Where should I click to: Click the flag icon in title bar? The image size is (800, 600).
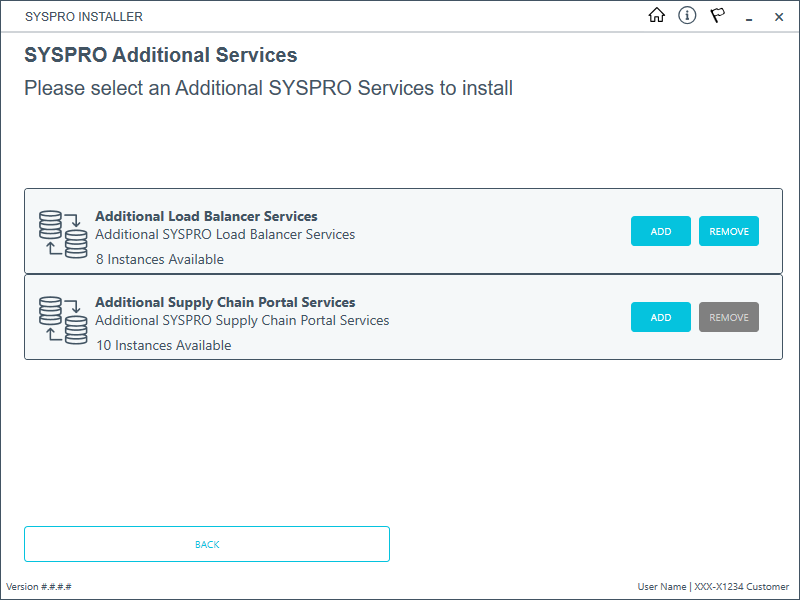pos(717,16)
